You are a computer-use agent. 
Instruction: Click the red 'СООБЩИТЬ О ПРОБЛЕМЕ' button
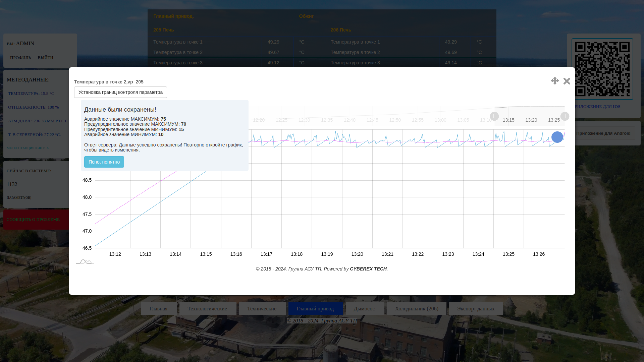coord(36,220)
